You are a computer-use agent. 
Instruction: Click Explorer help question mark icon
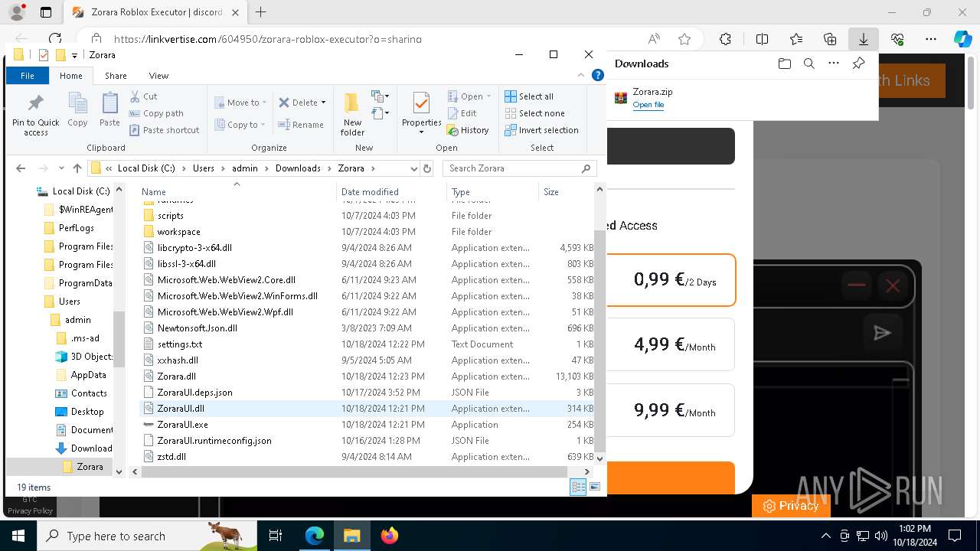coord(598,75)
